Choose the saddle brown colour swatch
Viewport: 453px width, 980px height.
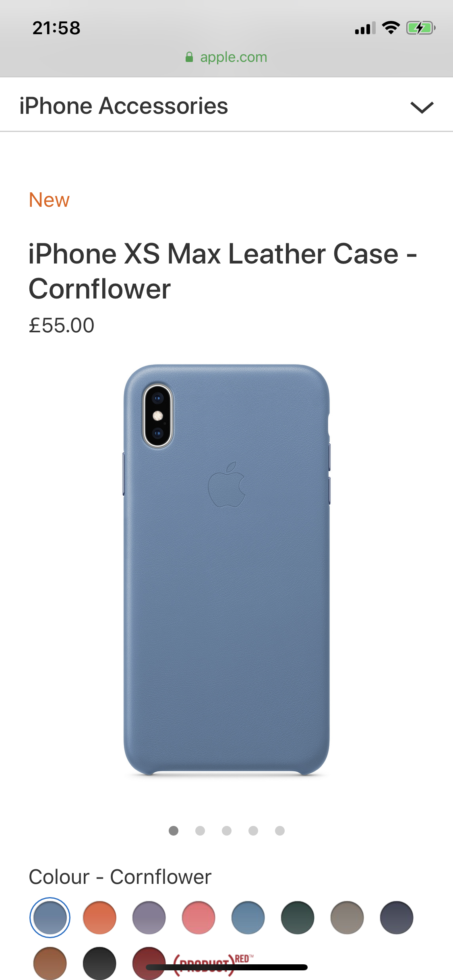click(x=50, y=963)
